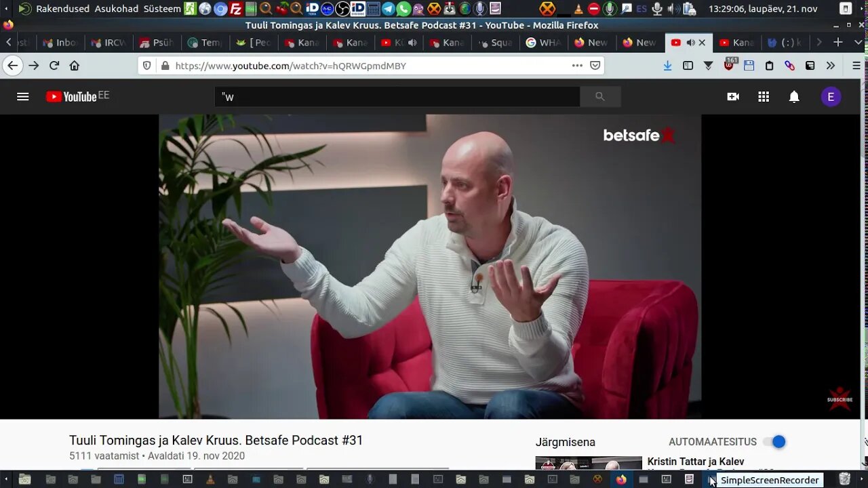Open the Chromium browser launcher icon
The height and width of the screenshot is (488, 868).
pyautogui.click(x=220, y=9)
